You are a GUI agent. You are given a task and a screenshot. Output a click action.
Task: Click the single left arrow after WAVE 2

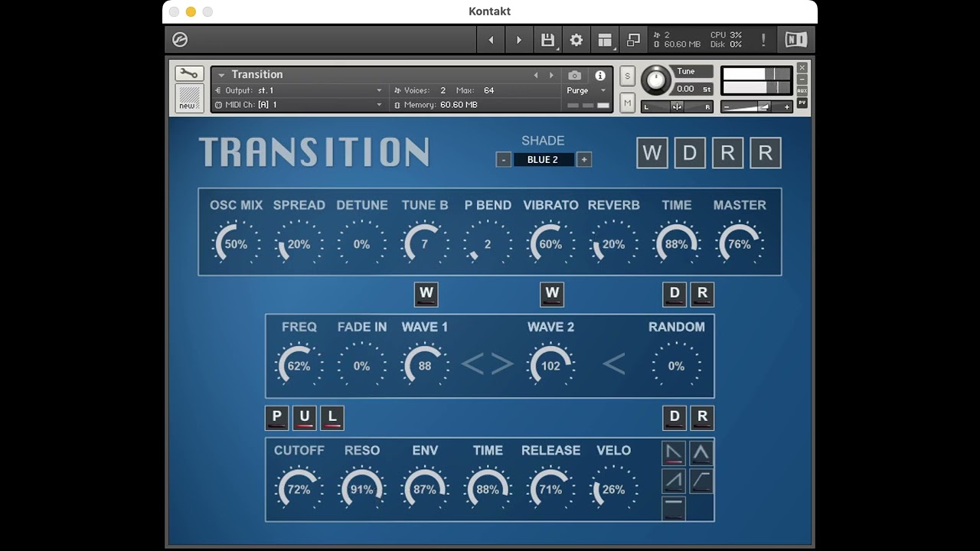pyautogui.click(x=614, y=365)
